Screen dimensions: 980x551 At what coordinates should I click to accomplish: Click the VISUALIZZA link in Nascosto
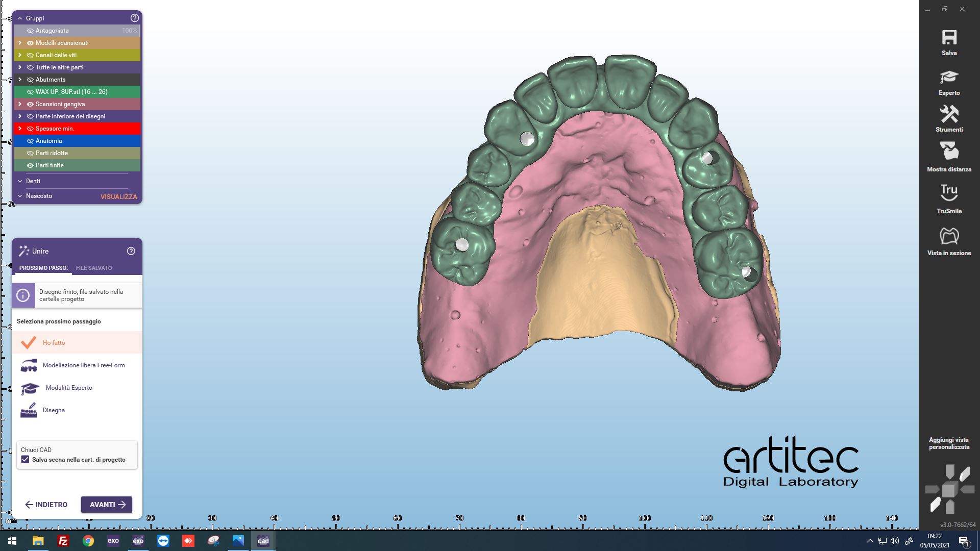[x=118, y=196]
